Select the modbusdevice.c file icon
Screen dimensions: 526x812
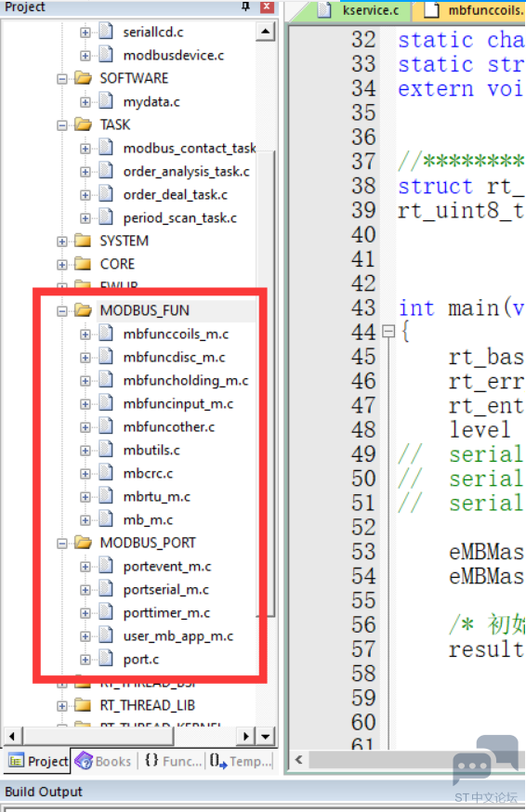[x=106, y=55]
